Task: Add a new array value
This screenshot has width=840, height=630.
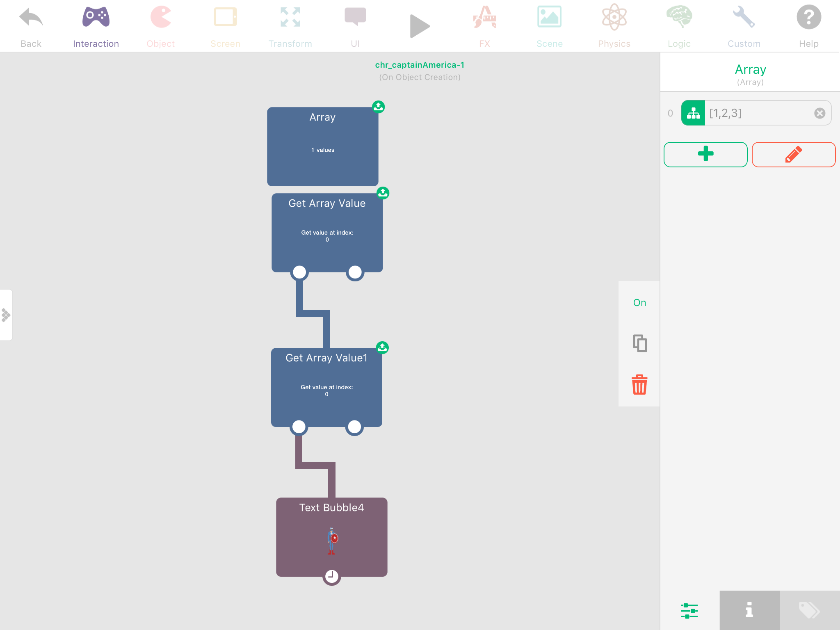Action: pos(705,155)
